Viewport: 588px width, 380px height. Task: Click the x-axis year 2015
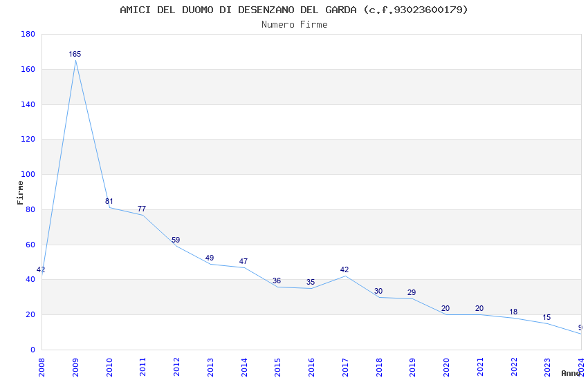278,367
